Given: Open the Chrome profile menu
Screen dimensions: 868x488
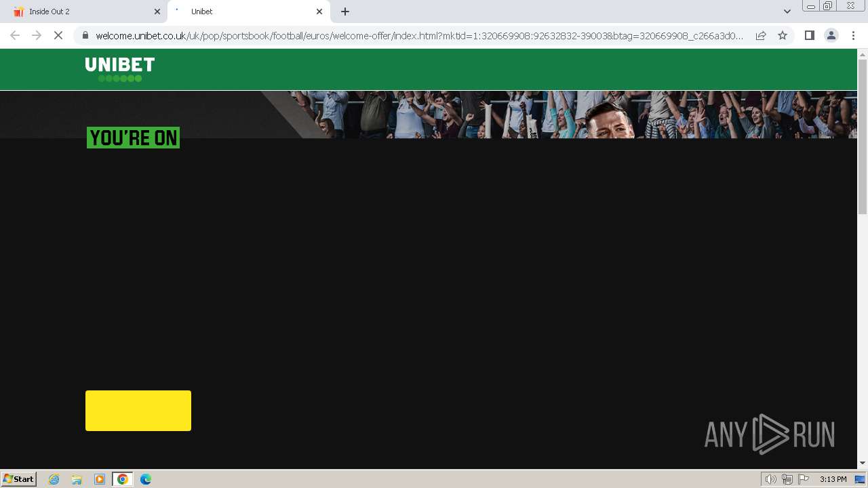Looking at the screenshot, I should (831, 35).
